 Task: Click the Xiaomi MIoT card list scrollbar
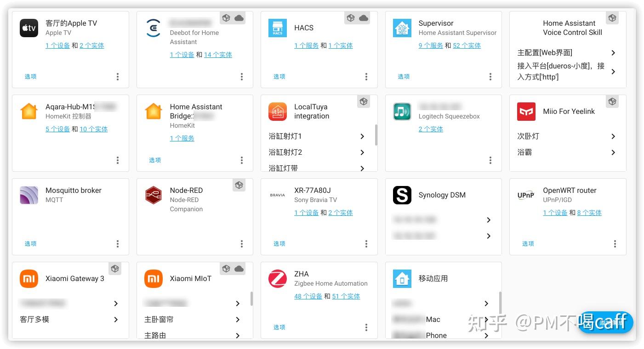[x=251, y=298]
